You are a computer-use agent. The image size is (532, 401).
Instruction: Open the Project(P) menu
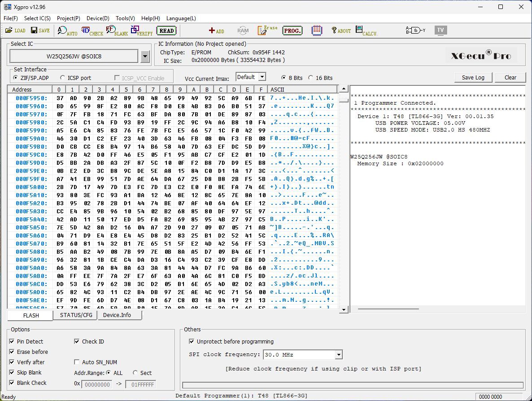pos(69,18)
